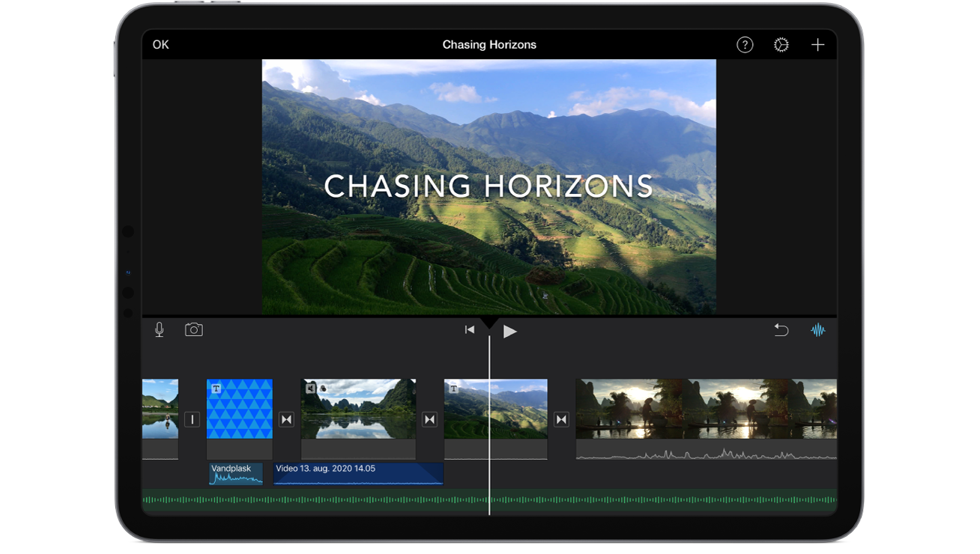980x554 pixels.
Task: Select the green background music track
Action: tap(489, 499)
